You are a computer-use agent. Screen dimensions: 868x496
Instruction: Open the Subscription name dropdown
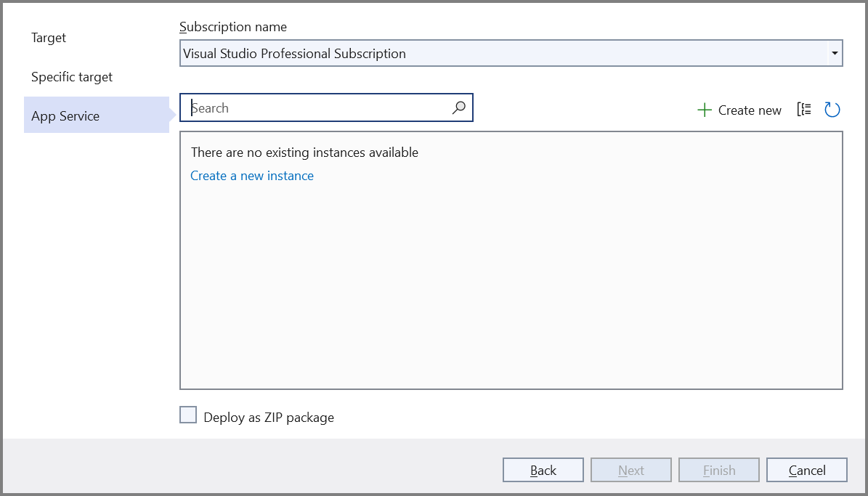(x=834, y=52)
